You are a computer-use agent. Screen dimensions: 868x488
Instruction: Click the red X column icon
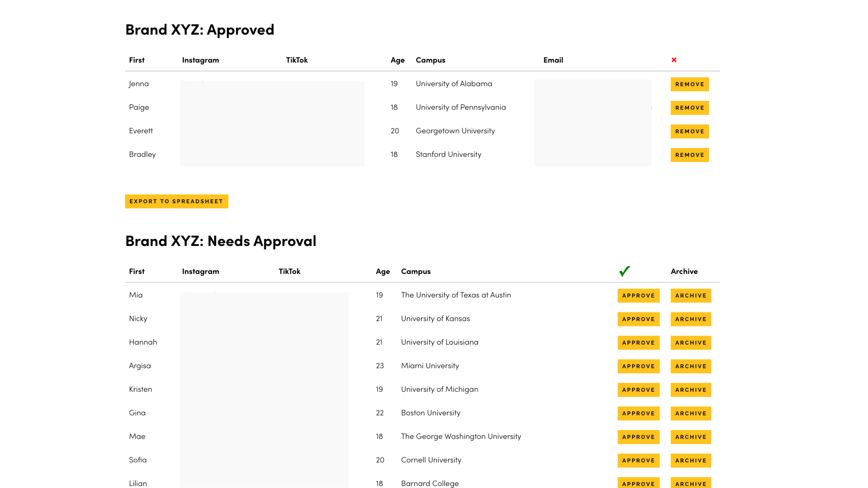[674, 60]
